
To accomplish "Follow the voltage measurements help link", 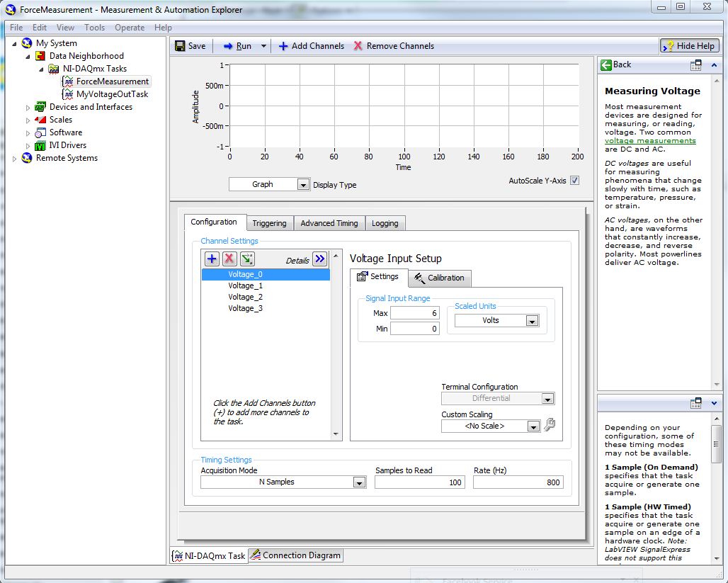I will tap(649, 141).
